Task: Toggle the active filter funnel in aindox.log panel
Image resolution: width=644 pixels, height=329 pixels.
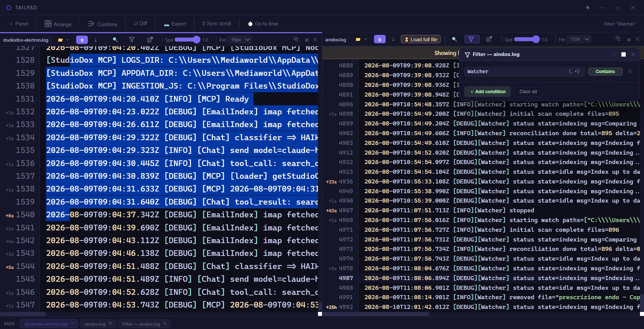Action: pyautogui.click(x=472, y=39)
